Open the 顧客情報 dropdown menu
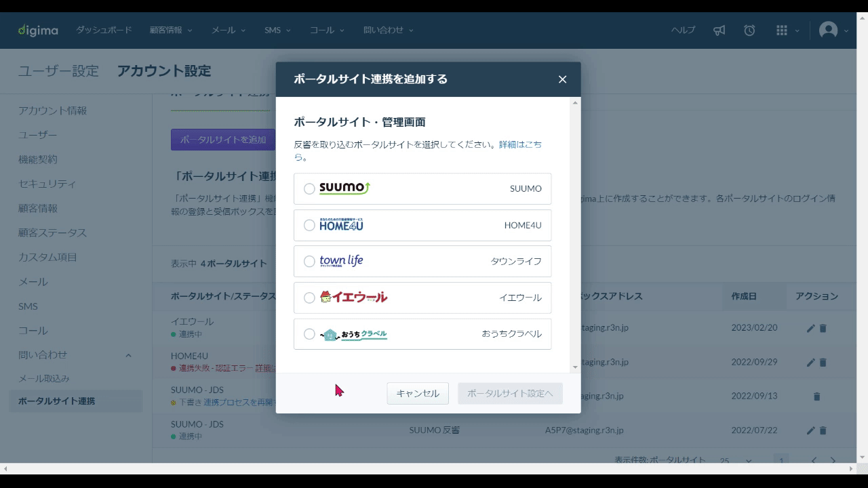This screenshot has width=868, height=488. point(171,30)
